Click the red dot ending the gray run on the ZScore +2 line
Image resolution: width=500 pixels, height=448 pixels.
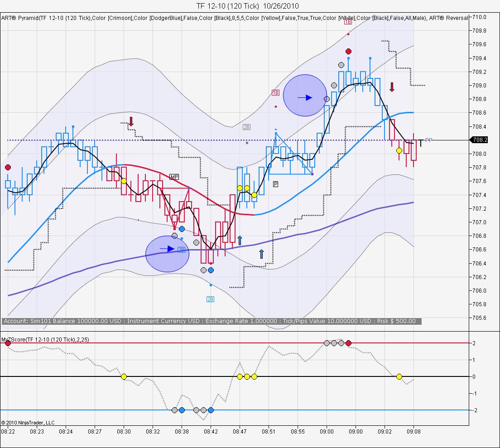348,343
